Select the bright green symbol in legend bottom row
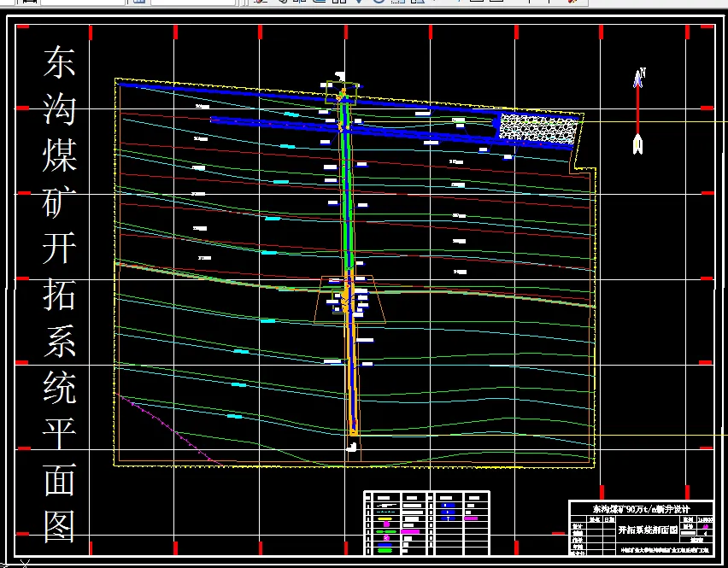 (x=385, y=550)
